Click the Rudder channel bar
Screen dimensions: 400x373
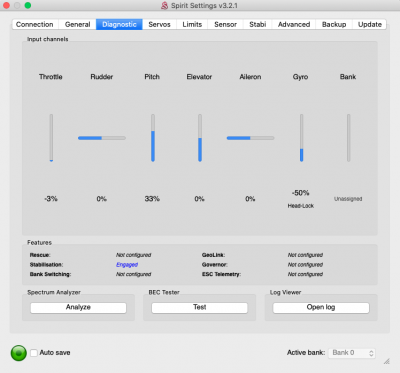[102, 138]
